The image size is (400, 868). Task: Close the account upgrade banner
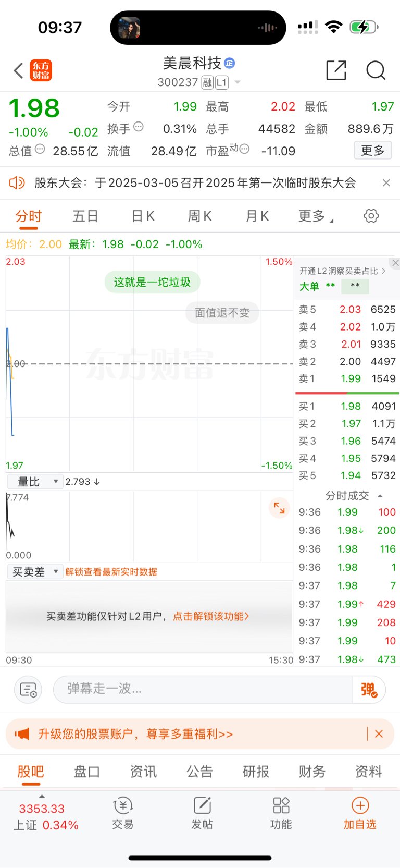click(x=379, y=734)
